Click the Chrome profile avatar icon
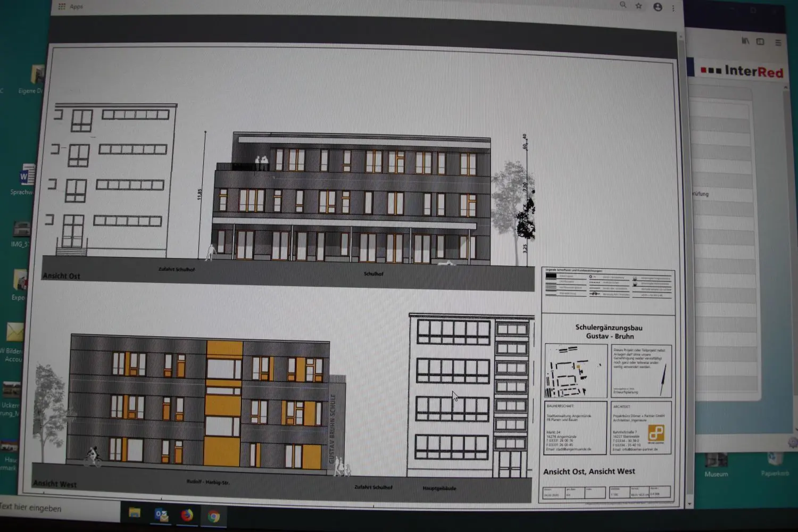The width and height of the screenshot is (798, 532). tap(658, 7)
